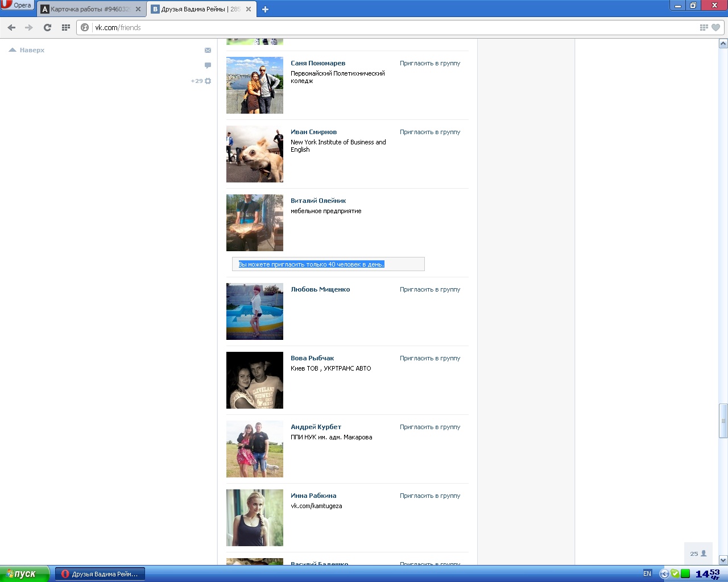The image size is (728, 582).
Task: Switch to the "Карточка работы" tab
Action: click(x=91, y=9)
